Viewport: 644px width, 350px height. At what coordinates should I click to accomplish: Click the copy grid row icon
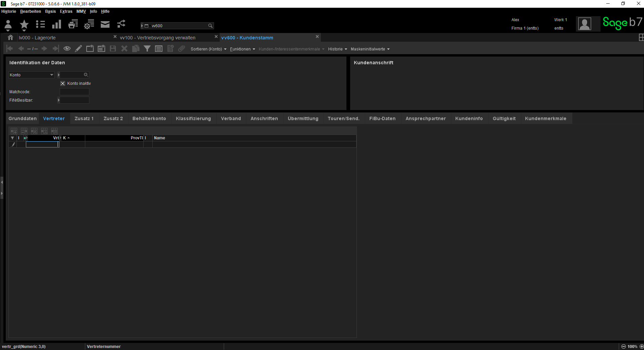[x=34, y=131]
